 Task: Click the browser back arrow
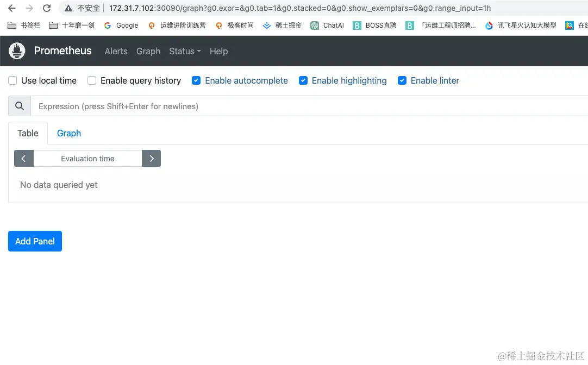11,8
